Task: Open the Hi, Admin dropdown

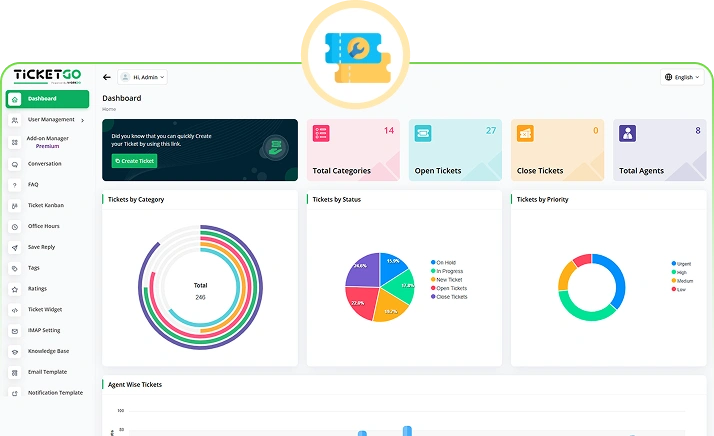Action: coord(143,77)
